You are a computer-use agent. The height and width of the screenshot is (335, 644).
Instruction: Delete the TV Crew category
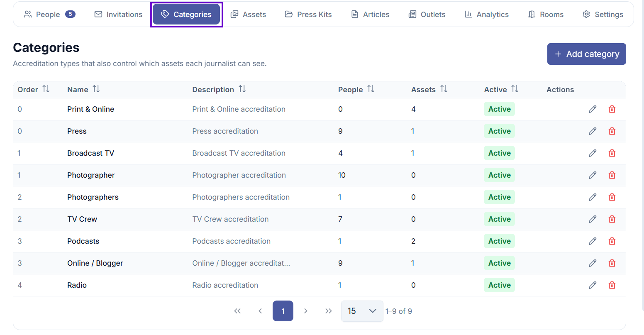click(612, 219)
